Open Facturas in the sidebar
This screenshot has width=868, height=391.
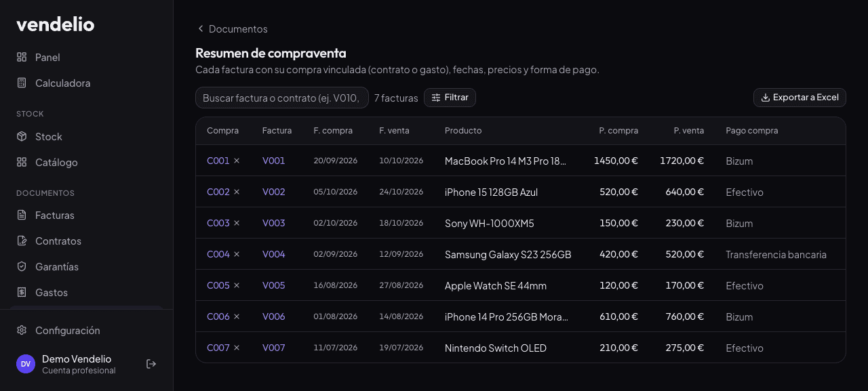pyautogui.click(x=87, y=215)
